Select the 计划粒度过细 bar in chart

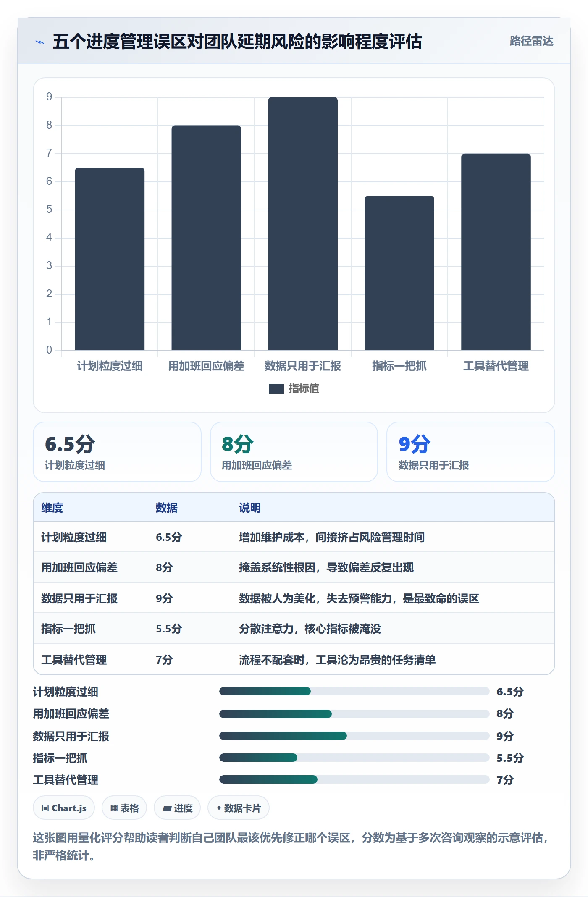pyautogui.click(x=110, y=259)
